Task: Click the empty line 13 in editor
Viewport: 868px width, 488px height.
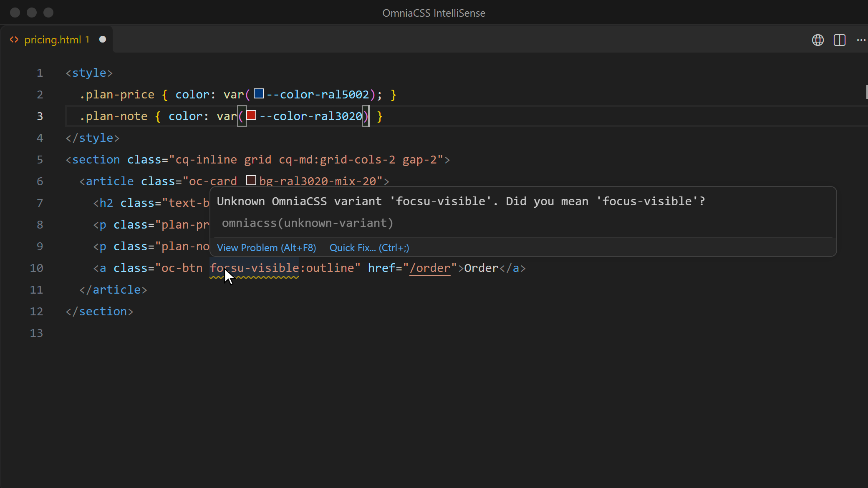Action: (459, 333)
